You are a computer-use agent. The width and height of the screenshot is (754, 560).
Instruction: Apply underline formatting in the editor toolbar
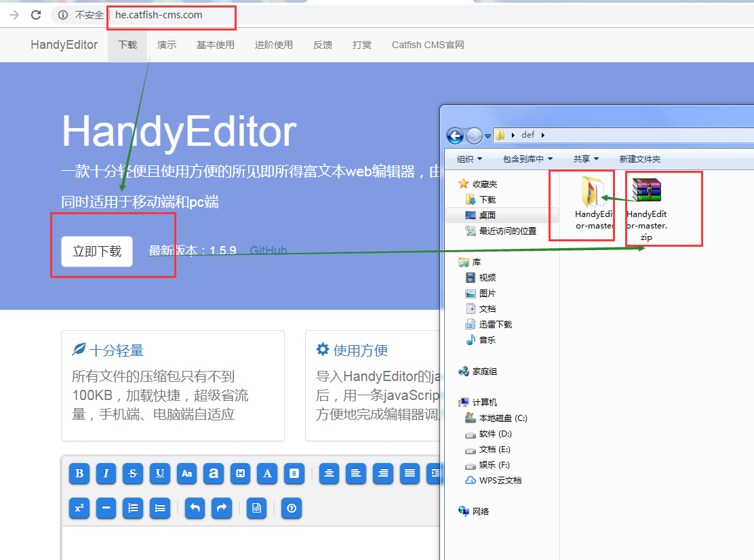160,473
